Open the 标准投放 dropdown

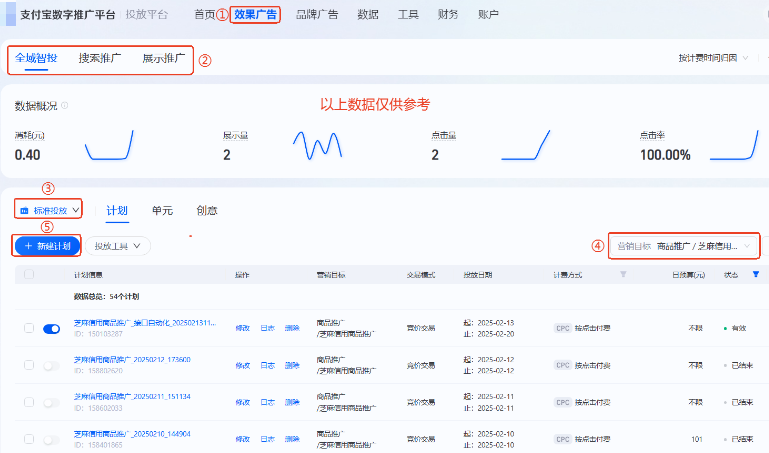click(49, 210)
